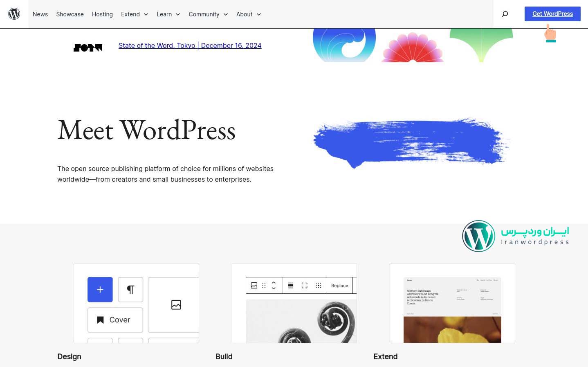
Task: Click the Design card thumbnail
Action: click(x=136, y=303)
